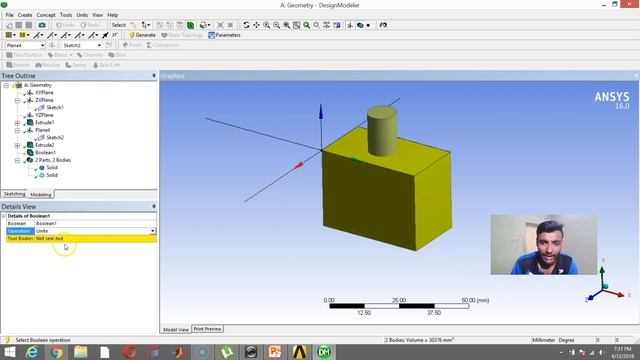
Task: Click the green Magnifier Window icon
Action: coord(307,25)
